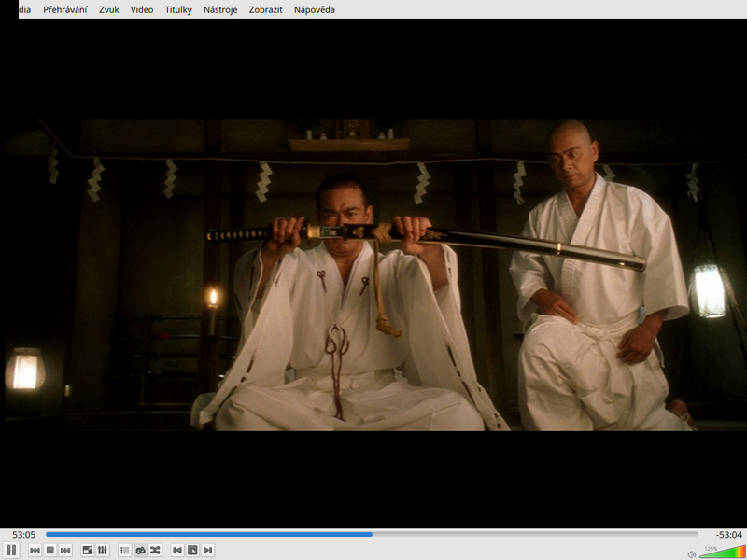Screen dimensions: 747x560
Task: Adjust the volume slider at 125%
Action: point(722,552)
